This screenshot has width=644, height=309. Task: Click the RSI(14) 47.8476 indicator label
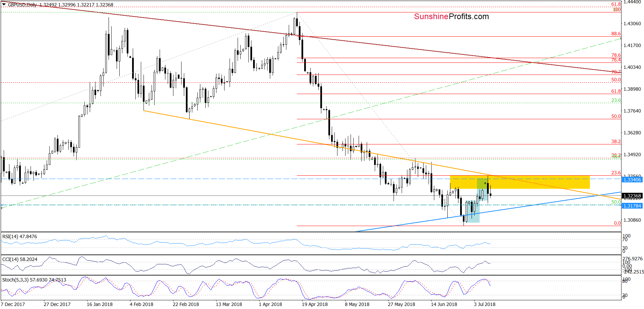click(x=19, y=236)
